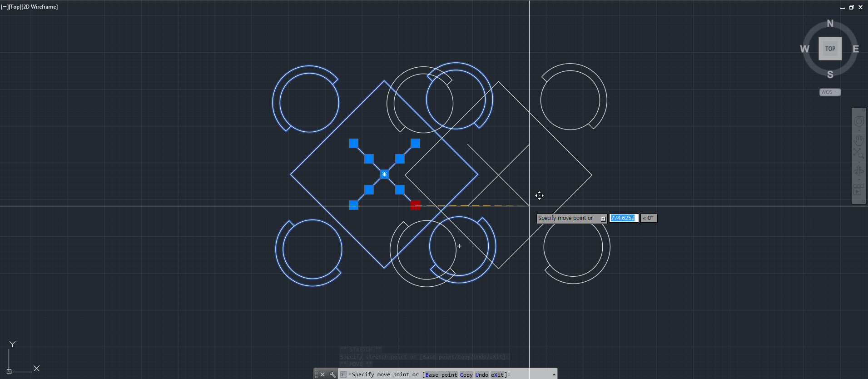Viewport: 868px width, 379px height.
Task: Click the center grip with asterisk
Action: click(384, 174)
